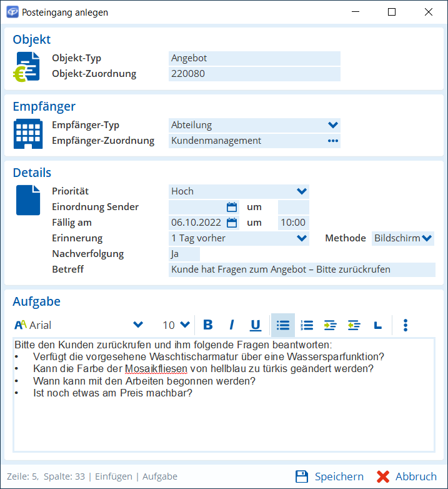Open the Priorität dropdown

(302, 191)
